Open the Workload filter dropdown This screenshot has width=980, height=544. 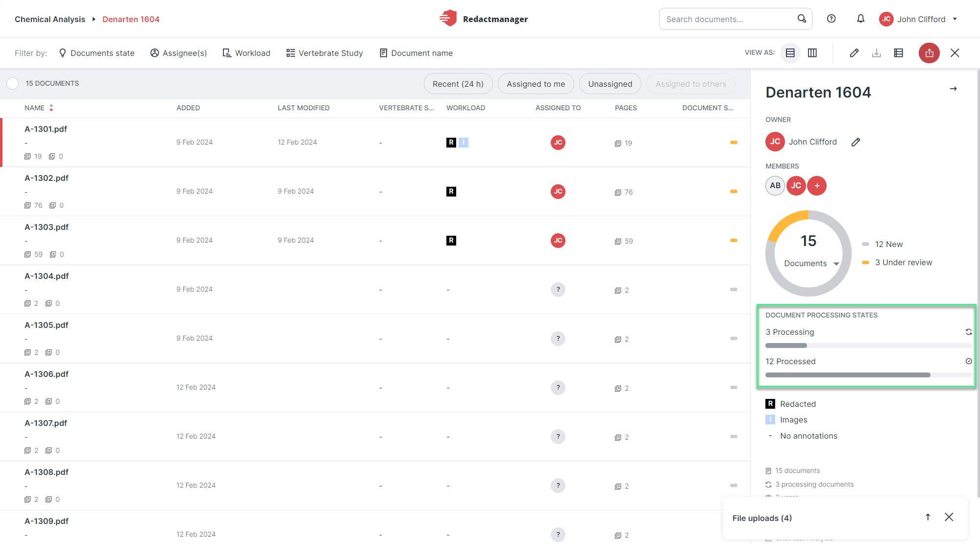pyautogui.click(x=246, y=53)
